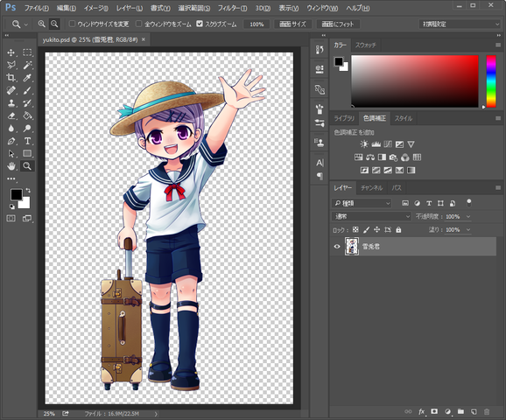
Task: Open the Layers panel menu
Action: (498, 188)
